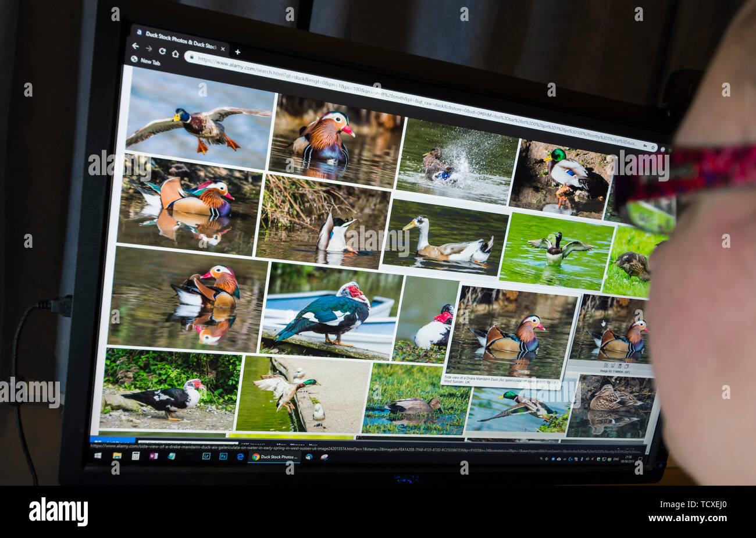Open the duck flapping wings on green water thumbnail

(x=557, y=251)
